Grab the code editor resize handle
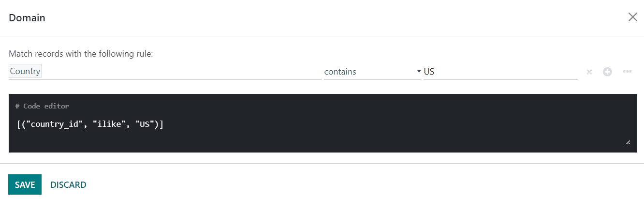Image resolution: width=644 pixels, height=199 pixels. pos(628,142)
